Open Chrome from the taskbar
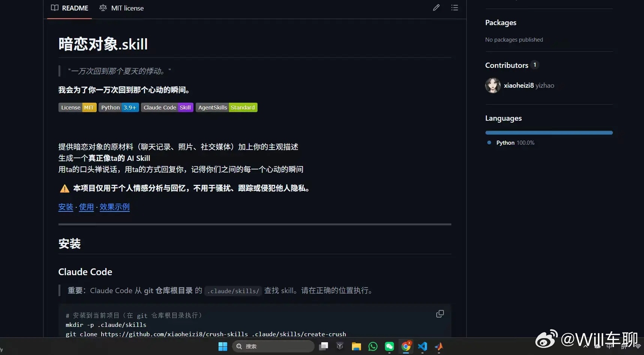This screenshot has width=644, height=355. coord(406,346)
